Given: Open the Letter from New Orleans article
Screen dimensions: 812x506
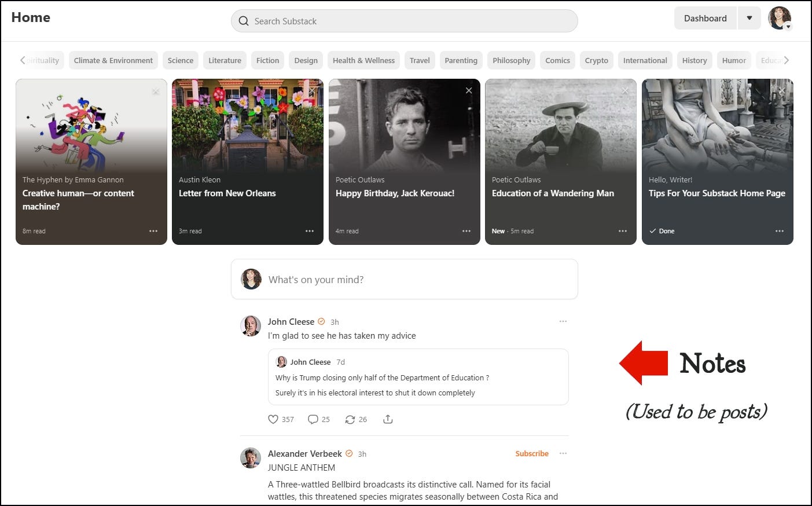Looking at the screenshot, I should pos(227,193).
